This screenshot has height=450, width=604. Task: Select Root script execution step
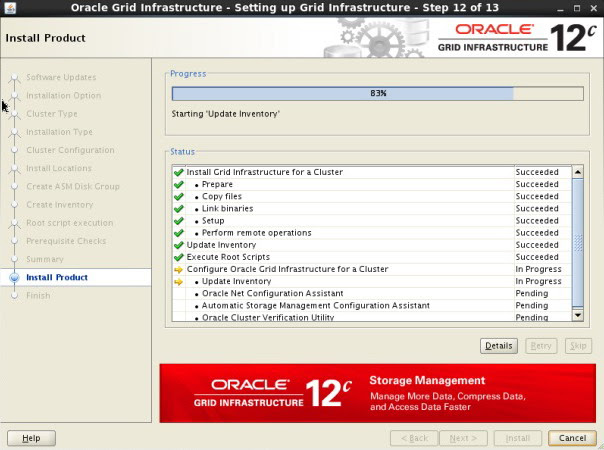click(x=70, y=223)
